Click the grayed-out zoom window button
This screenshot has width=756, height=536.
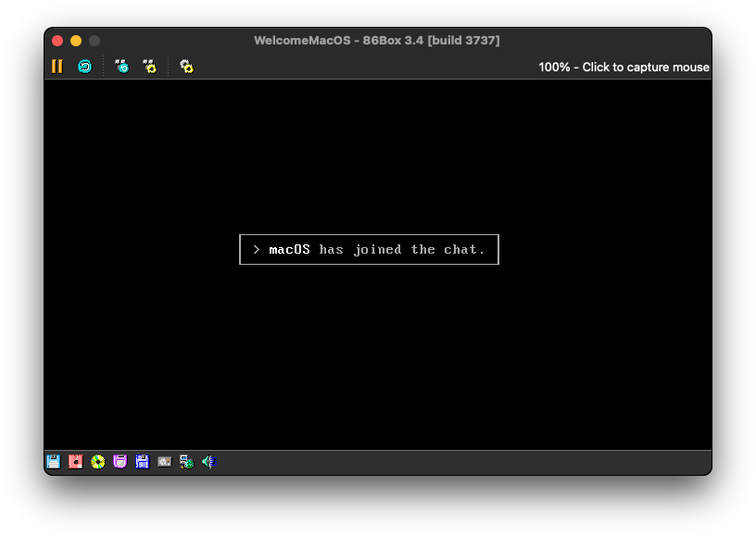pyautogui.click(x=94, y=41)
